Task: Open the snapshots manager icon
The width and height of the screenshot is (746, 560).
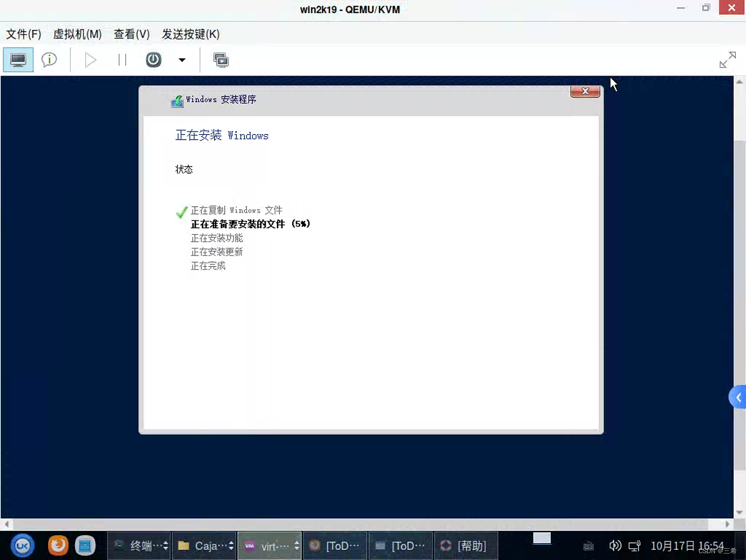Action: click(221, 60)
